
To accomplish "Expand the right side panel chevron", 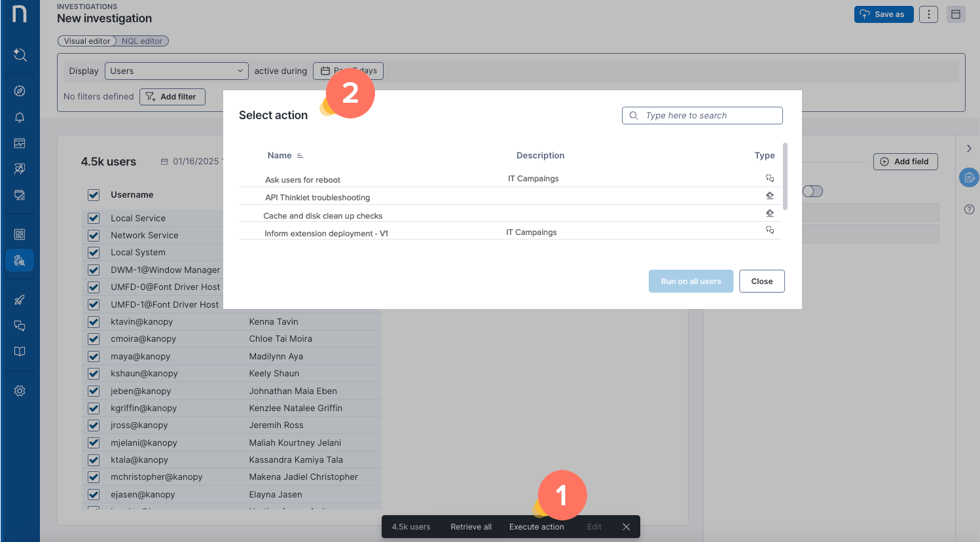I will [x=969, y=149].
